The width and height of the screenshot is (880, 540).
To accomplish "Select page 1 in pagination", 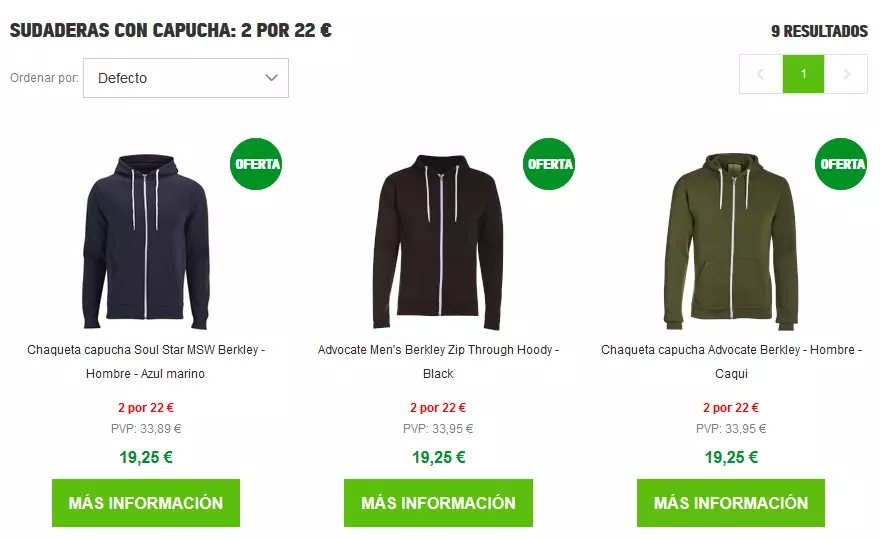I will tap(804, 74).
